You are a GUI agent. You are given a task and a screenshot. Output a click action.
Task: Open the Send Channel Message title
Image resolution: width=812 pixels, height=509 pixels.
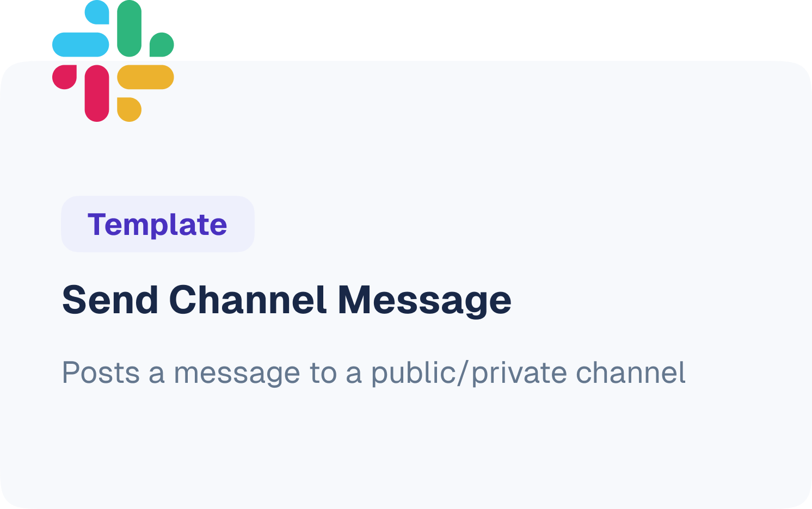[287, 300]
